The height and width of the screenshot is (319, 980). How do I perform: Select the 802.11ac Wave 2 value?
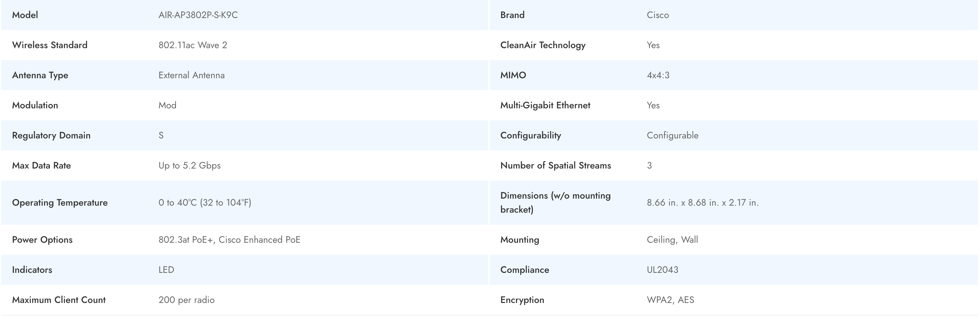pos(193,45)
